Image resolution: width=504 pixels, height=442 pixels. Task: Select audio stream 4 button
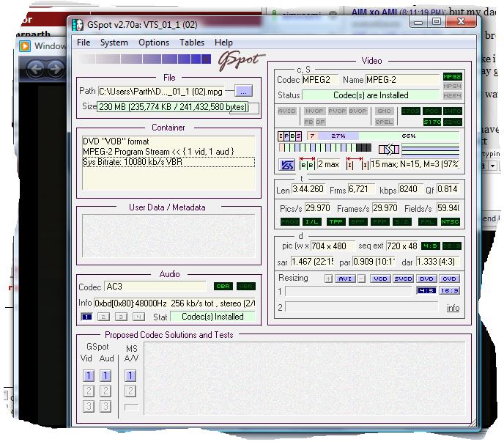coord(138,317)
